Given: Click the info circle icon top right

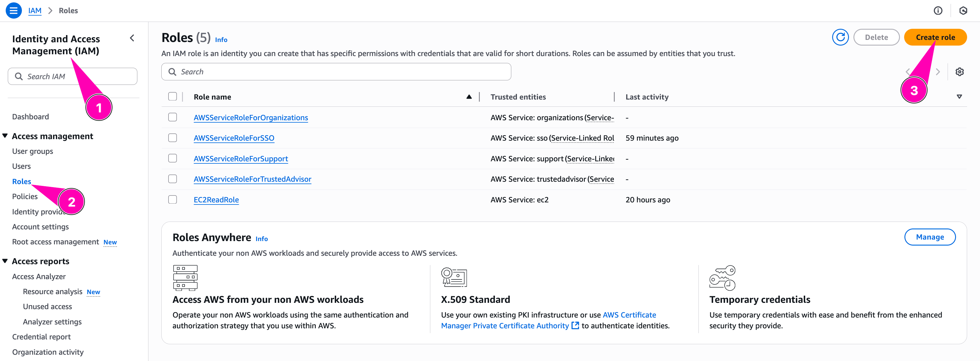Looking at the screenshot, I should 938,11.
